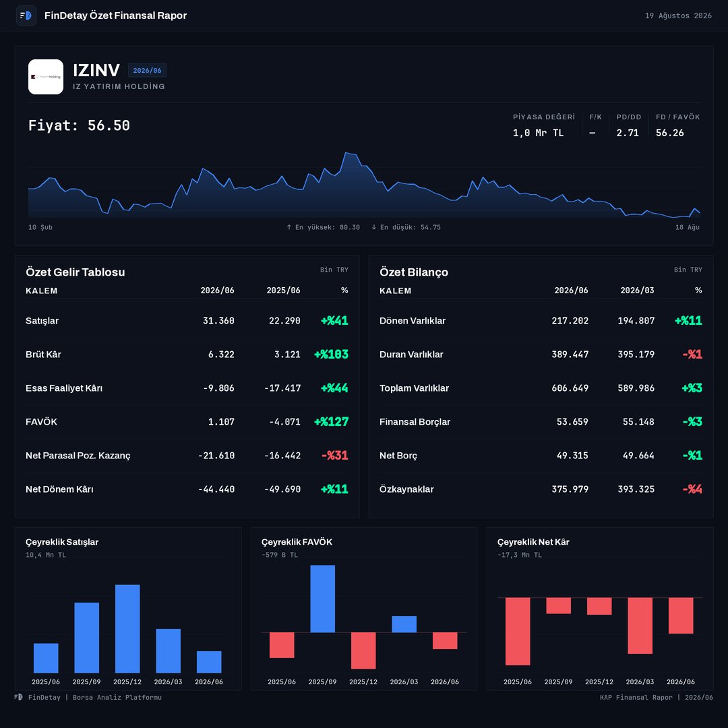Click the Net Dönem Kârı row label
Viewport: 728px width, 728px height.
[x=59, y=489]
